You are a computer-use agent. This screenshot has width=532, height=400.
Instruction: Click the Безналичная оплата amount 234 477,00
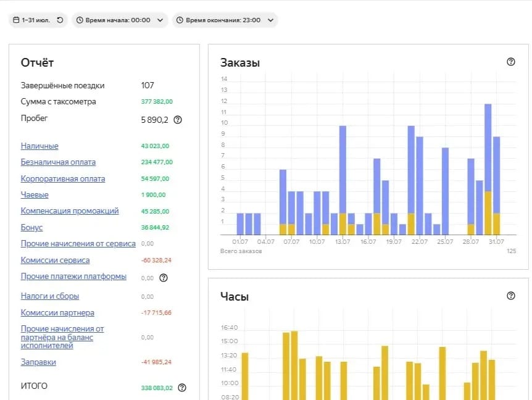[157, 162]
